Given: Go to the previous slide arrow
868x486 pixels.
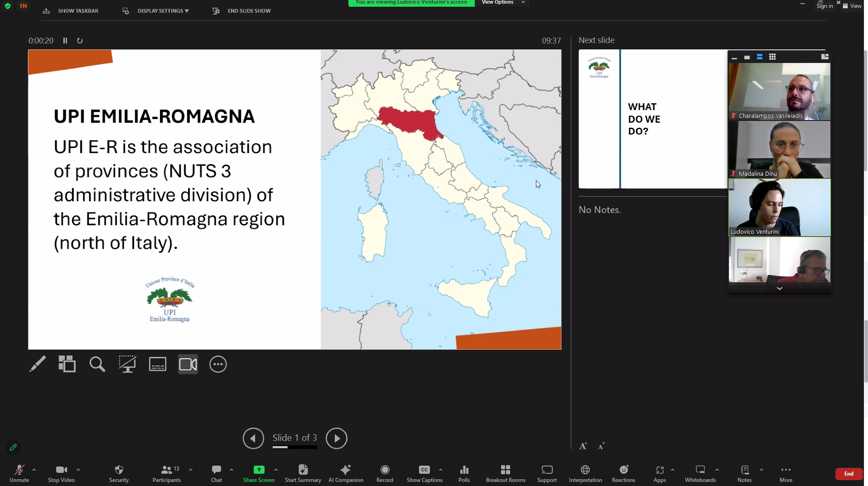Looking at the screenshot, I should pos(253,438).
